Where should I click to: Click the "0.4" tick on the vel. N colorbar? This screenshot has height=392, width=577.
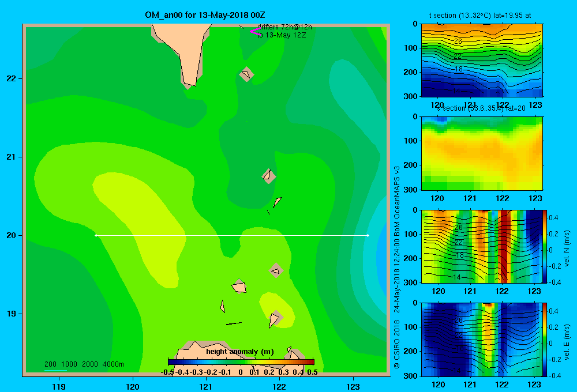(x=554, y=218)
